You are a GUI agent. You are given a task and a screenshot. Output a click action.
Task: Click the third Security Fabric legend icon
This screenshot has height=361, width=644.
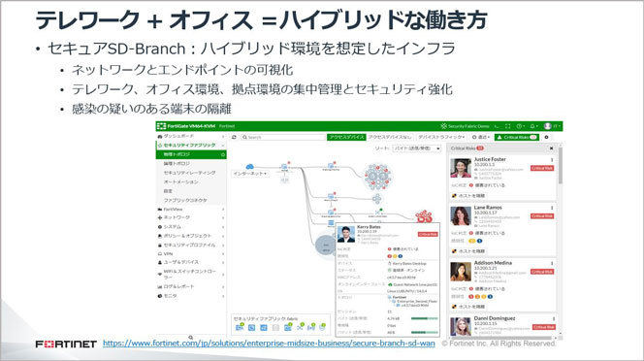pos(264,328)
